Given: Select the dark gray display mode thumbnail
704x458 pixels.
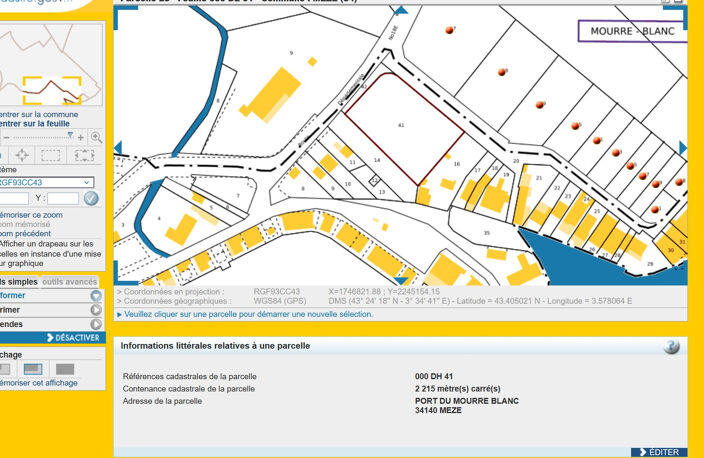Looking at the screenshot, I should (65, 369).
